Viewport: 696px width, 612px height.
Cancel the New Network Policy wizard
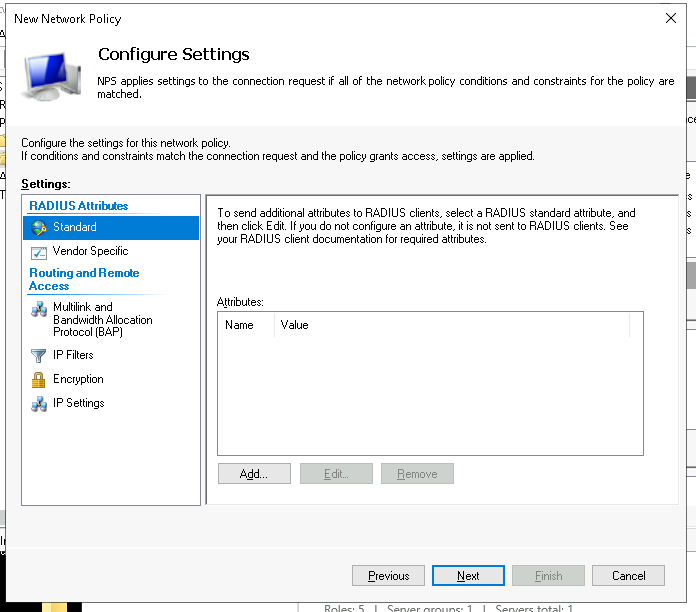click(x=628, y=576)
